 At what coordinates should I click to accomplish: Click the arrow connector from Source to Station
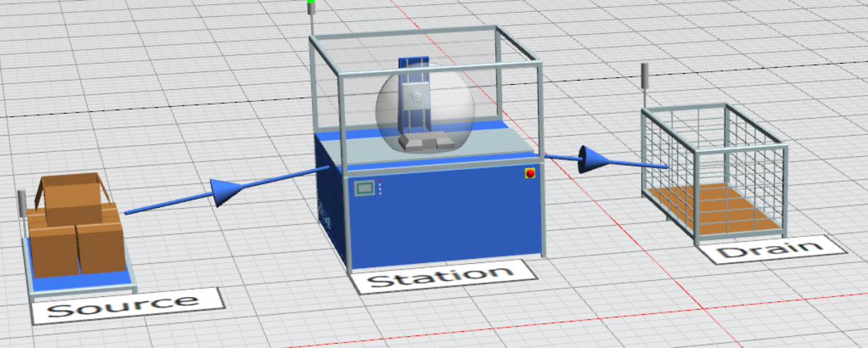(x=226, y=192)
